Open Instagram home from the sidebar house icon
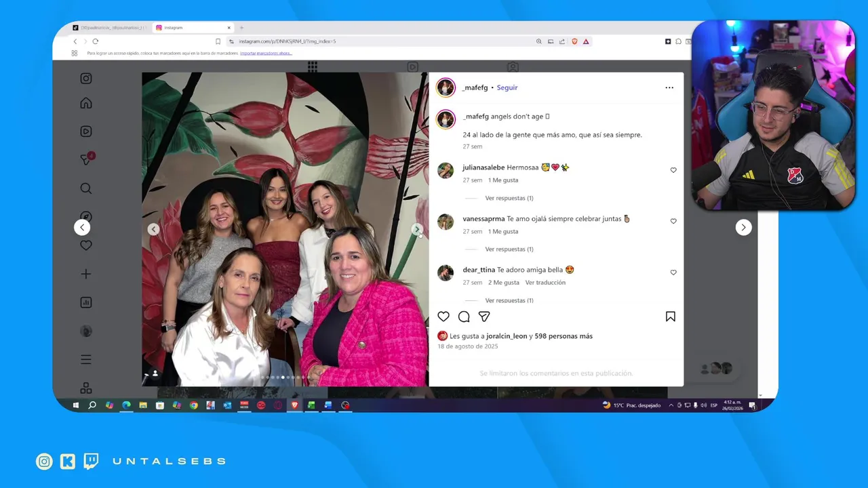868x488 pixels. (86, 103)
